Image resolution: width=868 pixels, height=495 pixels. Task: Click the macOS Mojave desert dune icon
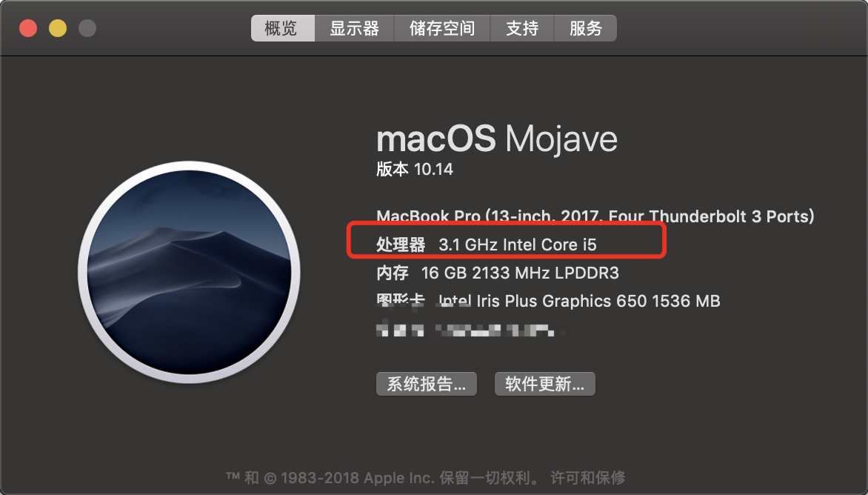point(190,272)
